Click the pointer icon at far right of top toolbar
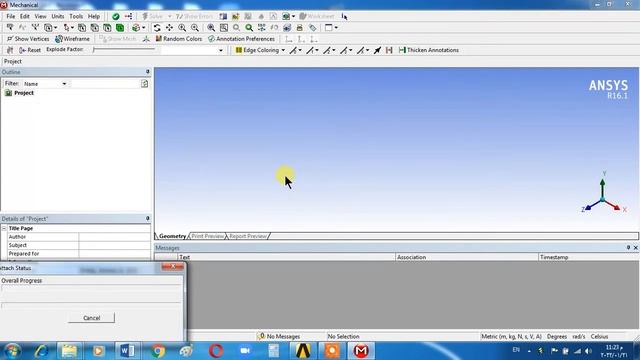The image size is (640, 360). point(344,16)
